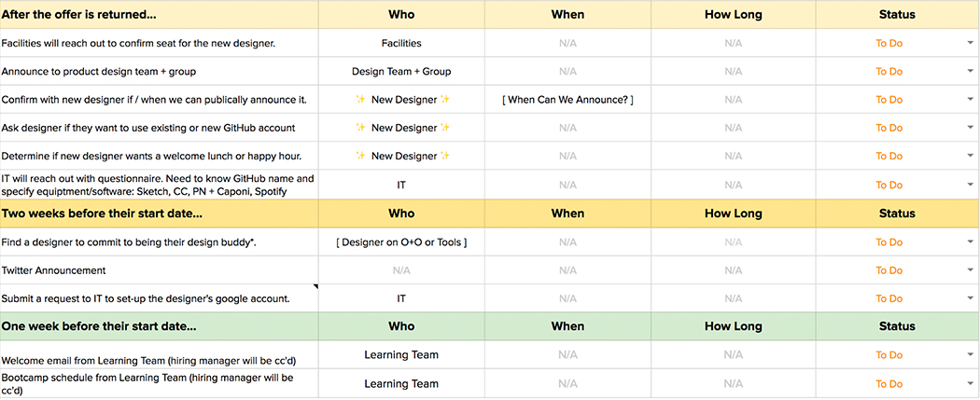Click "One week before their start date..." header
The width and height of the screenshot is (980, 400).
(159, 326)
